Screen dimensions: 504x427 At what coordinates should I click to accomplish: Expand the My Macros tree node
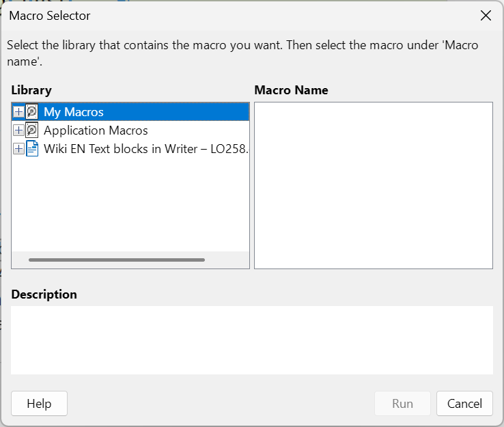click(18, 112)
